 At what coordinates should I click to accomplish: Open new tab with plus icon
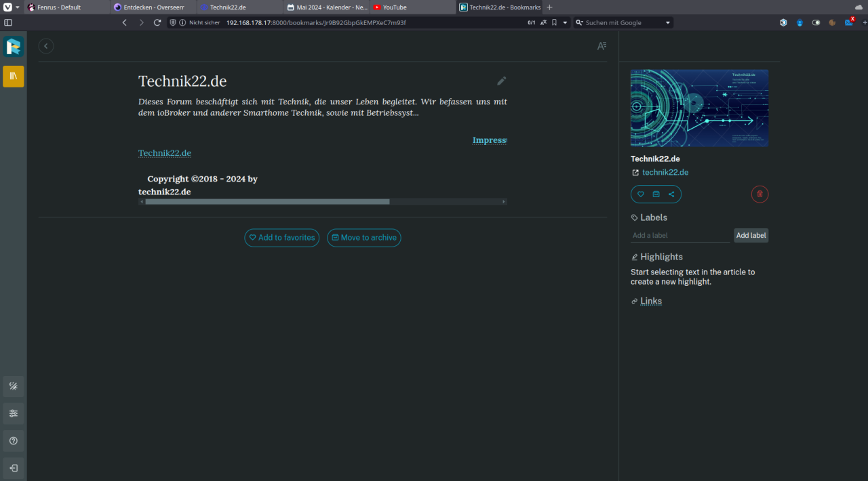(x=549, y=7)
